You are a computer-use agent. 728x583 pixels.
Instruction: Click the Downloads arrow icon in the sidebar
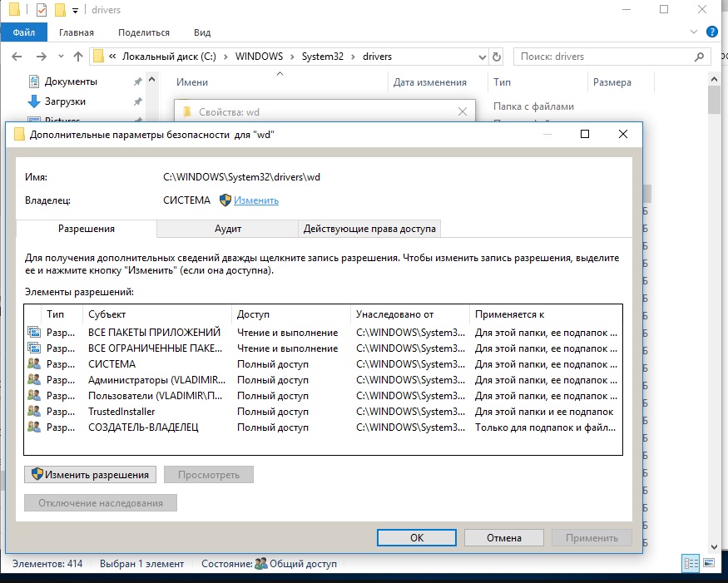(x=34, y=101)
